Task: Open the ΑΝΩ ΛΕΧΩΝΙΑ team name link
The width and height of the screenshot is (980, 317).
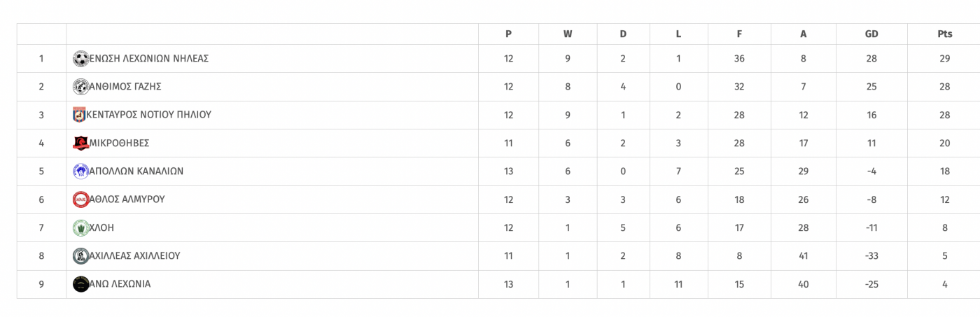Action: (120, 284)
